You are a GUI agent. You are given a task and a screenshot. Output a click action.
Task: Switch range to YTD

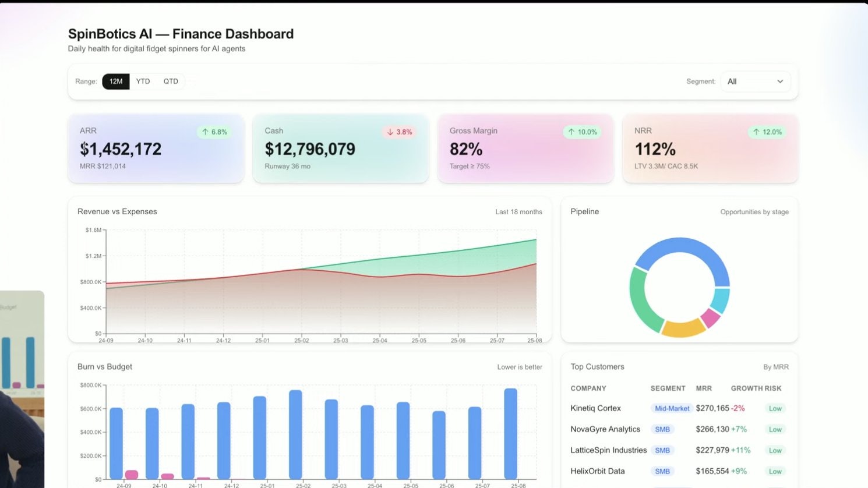pos(143,82)
